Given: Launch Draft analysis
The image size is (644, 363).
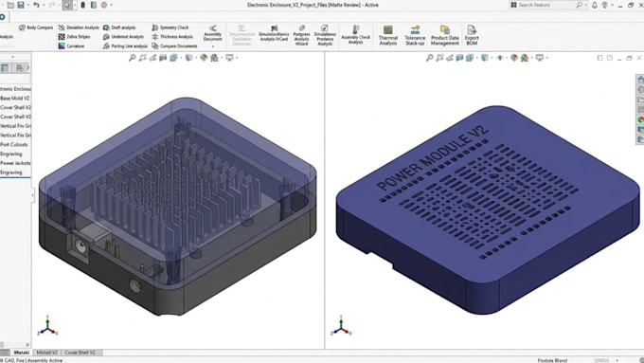Looking at the screenshot, I should point(119,27).
